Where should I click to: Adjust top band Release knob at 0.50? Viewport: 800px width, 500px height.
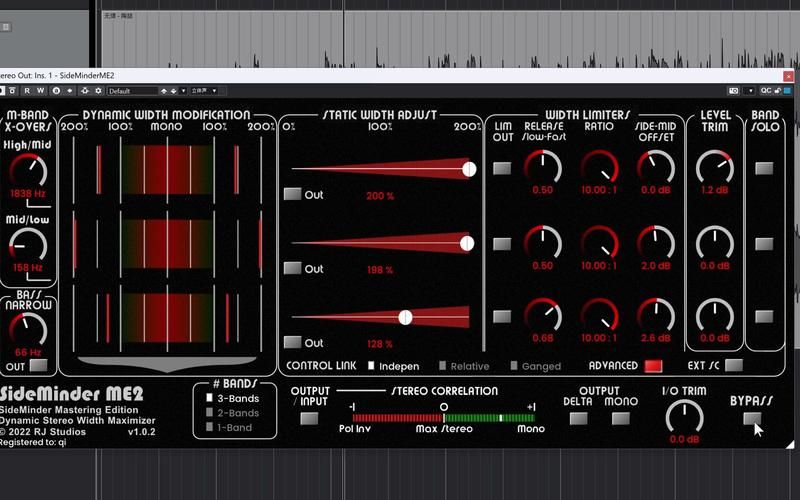tap(543, 167)
